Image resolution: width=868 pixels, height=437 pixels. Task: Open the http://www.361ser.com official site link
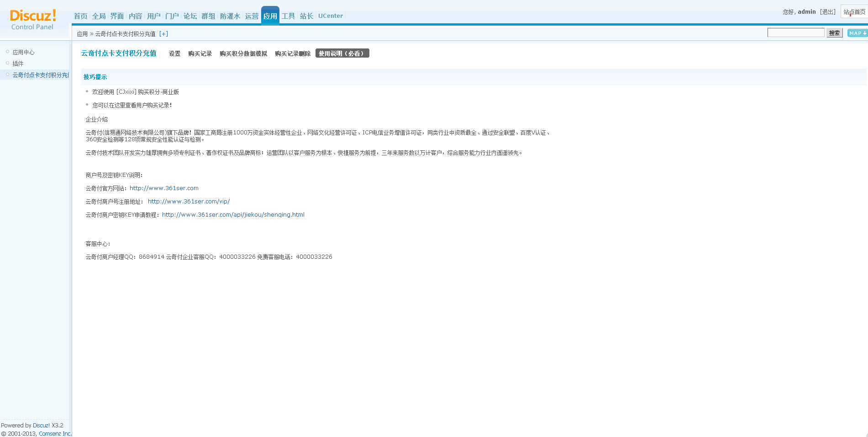[x=164, y=188]
